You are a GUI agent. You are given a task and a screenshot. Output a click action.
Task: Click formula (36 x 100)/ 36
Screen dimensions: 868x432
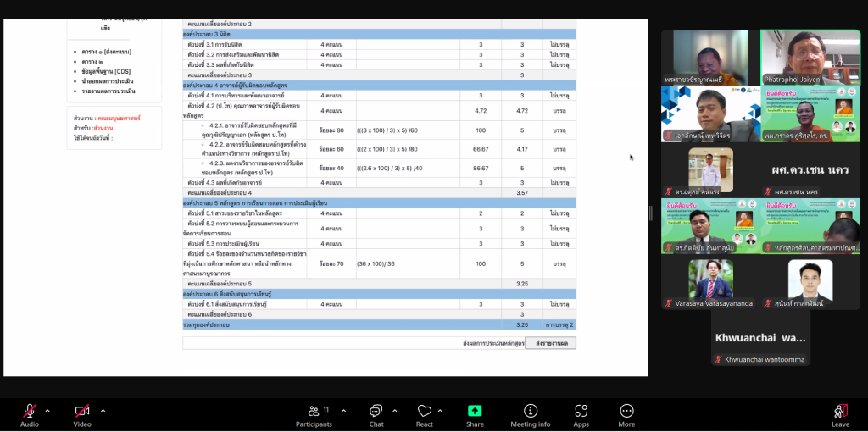click(376, 263)
